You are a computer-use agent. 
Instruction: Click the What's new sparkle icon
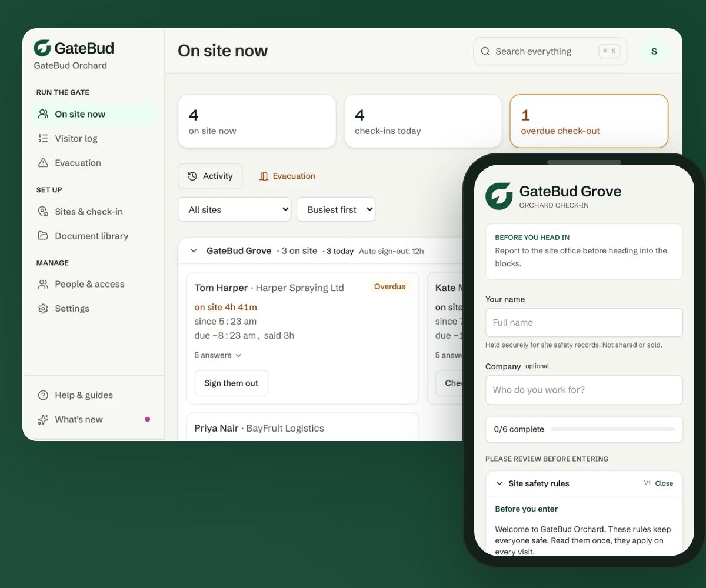coord(43,419)
